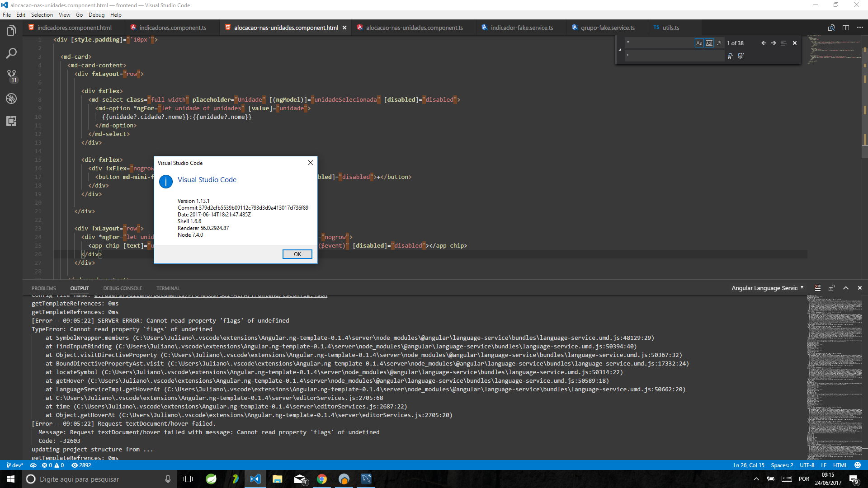
Task: Open the Search icon in activity bar
Action: click(11, 53)
